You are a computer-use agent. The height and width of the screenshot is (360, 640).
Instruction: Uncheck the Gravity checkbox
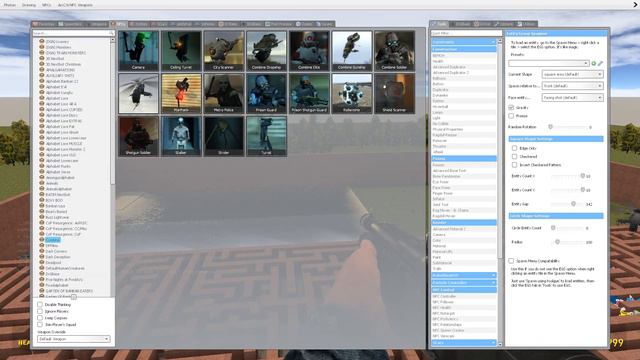tap(511, 107)
